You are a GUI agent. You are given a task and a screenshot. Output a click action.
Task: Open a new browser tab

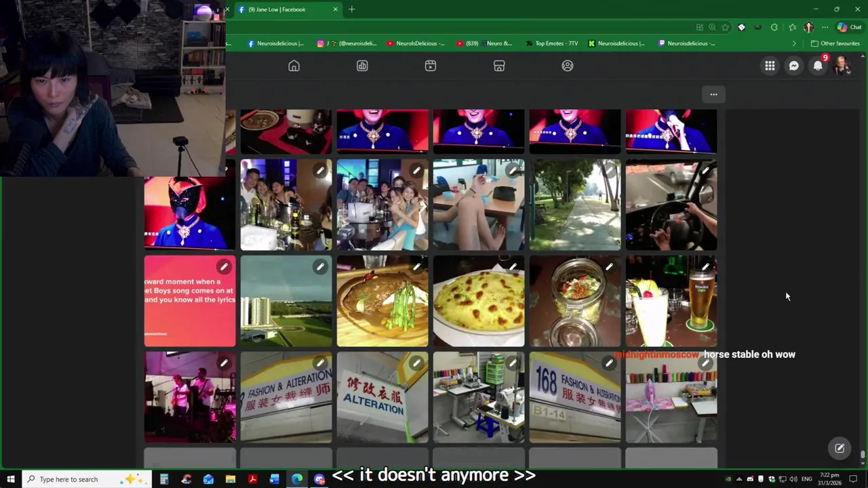click(351, 9)
